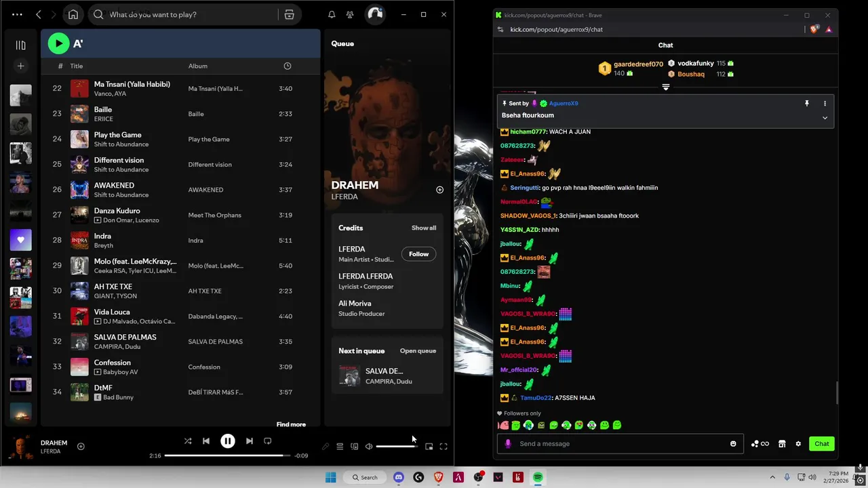Toggle shuffle in the Spotify player bar
The width and height of the screenshot is (868, 488).
pyautogui.click(x=188, y=441)
